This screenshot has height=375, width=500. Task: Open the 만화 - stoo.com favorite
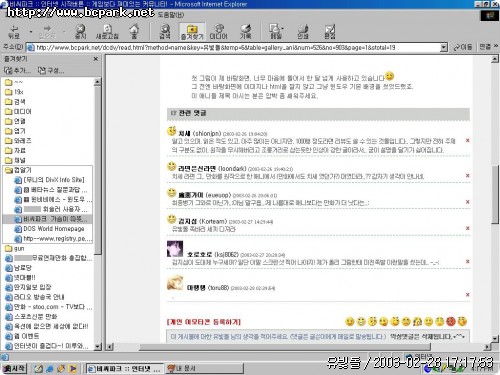click(x=48, y=307)
